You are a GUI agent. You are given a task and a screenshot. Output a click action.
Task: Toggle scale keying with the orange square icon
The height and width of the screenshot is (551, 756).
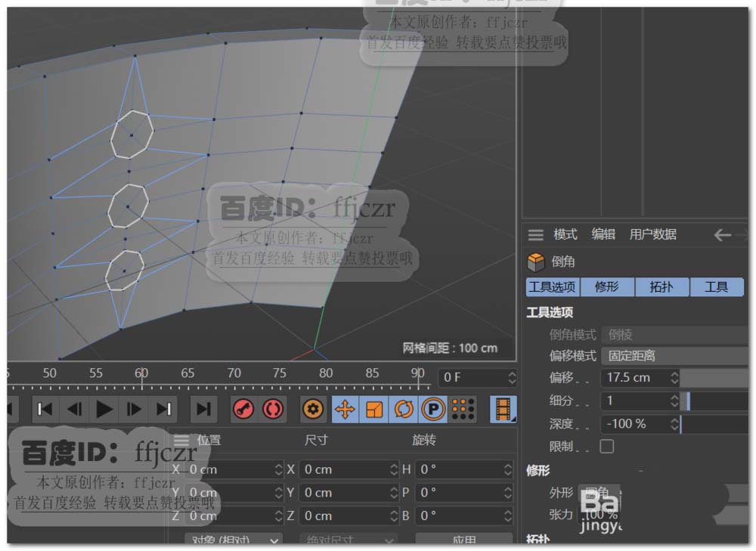pos(374,409)
